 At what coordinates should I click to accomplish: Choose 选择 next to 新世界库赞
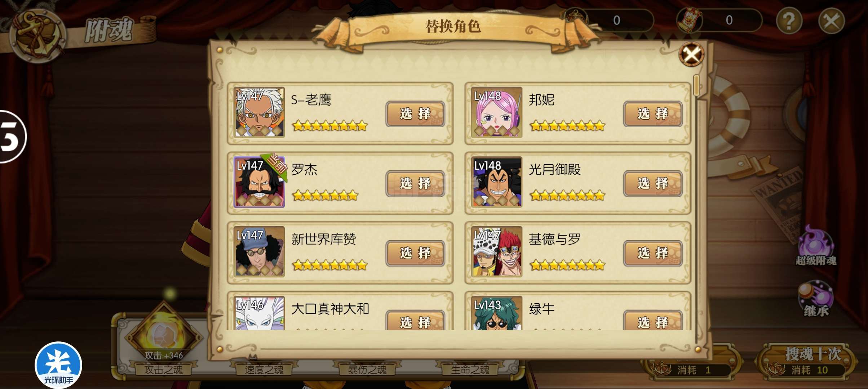[x=415, y=253]
